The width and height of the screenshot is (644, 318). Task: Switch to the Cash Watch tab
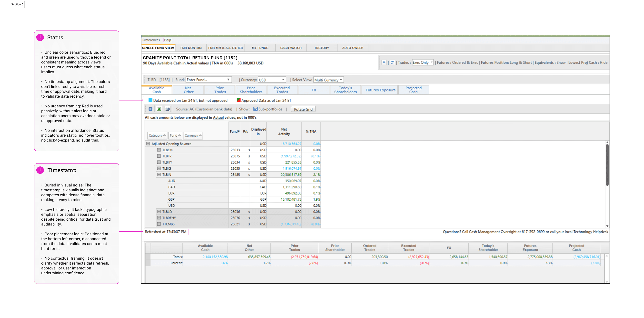tap(291, 48)
